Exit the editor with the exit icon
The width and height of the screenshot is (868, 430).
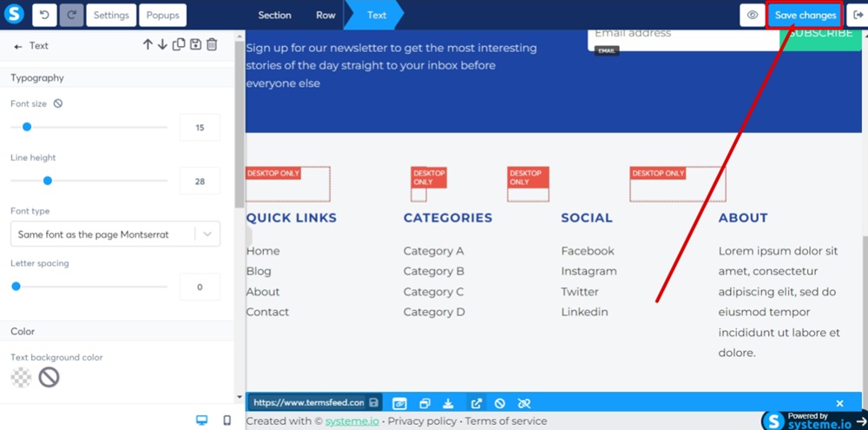point(858,15)
